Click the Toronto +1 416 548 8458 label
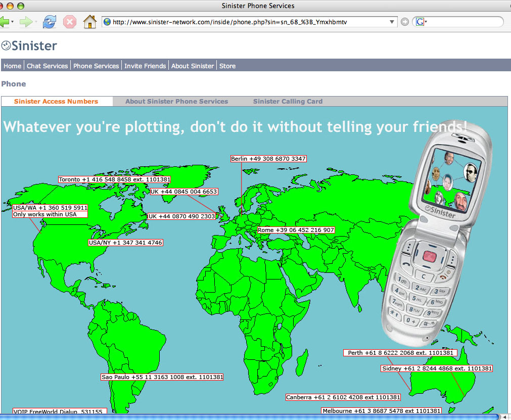The width and height of the screenshot is (511, 420). pyautogui.click(x=114, y=179)
